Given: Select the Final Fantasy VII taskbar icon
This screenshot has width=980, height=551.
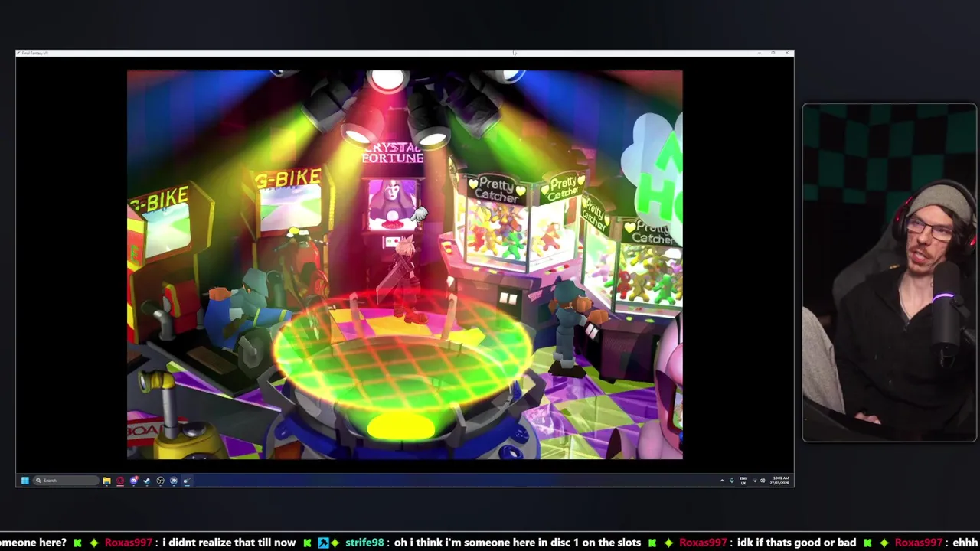Looking at the screenshot, I should [x=187, y=481].
